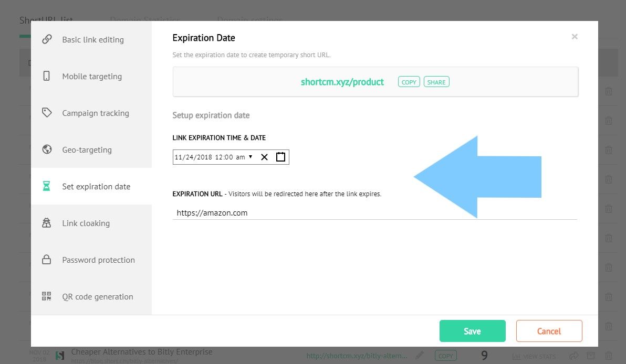626x364 pixels.
Task: Open View Stats via the bar chart icon
Action: click(x=518, y=356)
